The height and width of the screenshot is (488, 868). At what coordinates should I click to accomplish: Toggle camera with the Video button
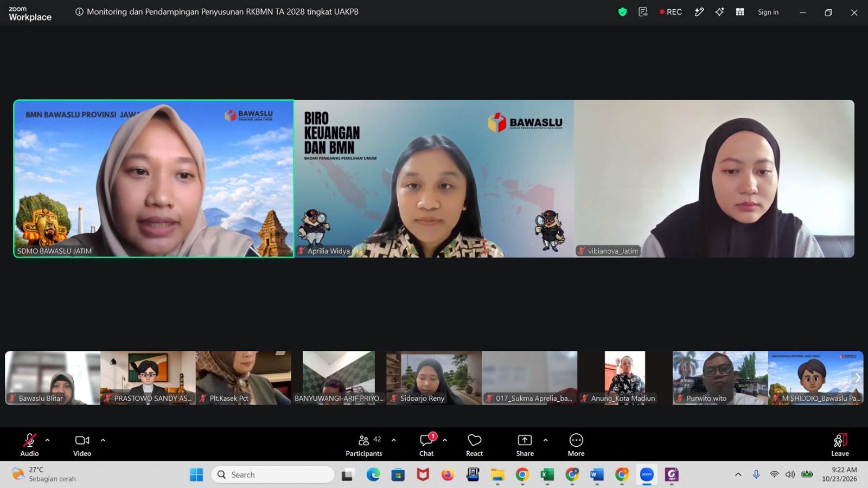[x=82, y=445]
